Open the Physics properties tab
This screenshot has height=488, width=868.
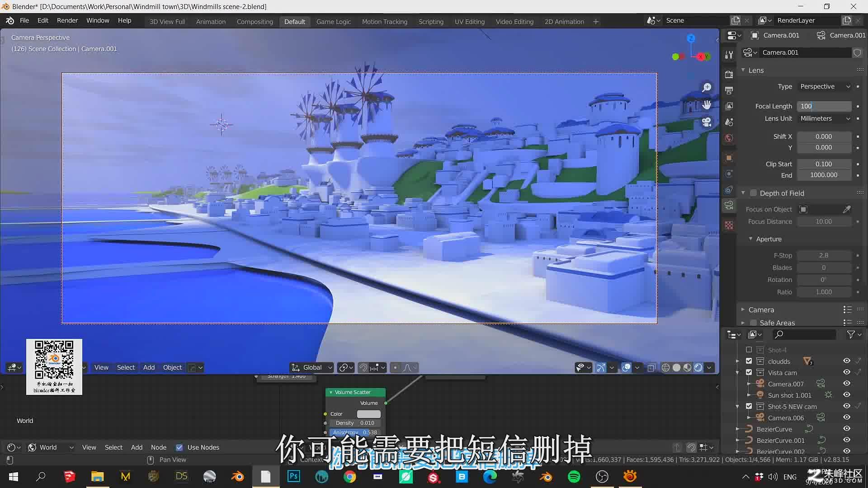coord(729,174)
